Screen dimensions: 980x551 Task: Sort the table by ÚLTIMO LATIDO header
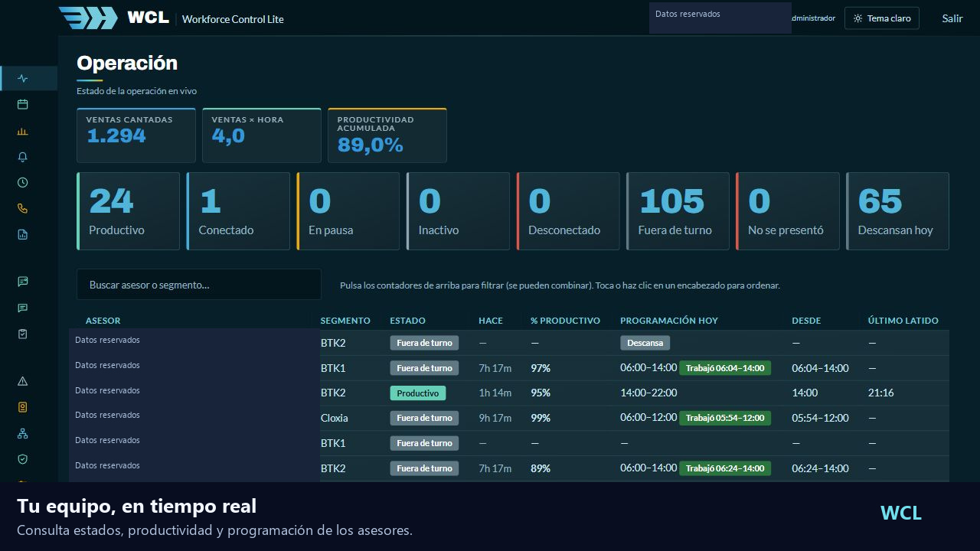point(903,321)
